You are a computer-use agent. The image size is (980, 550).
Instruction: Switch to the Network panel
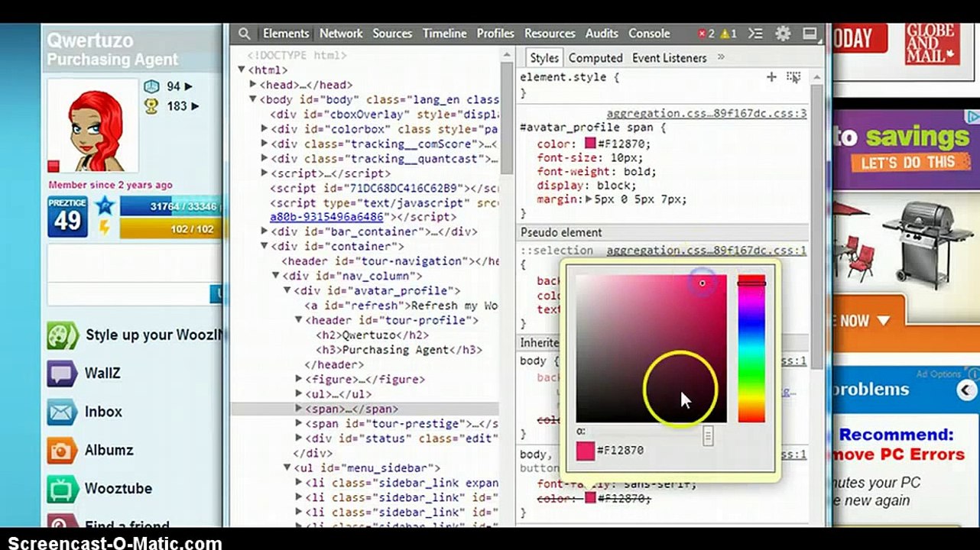pos(341,34)
